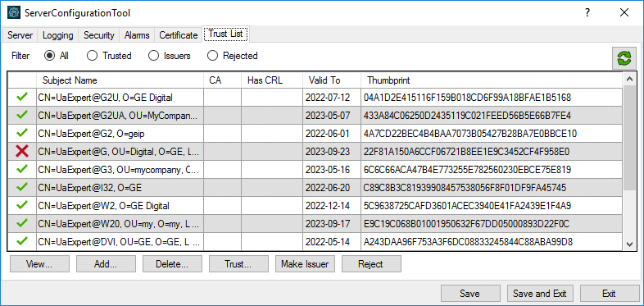Screen dimensions: 644x306
Task: Click the green checkmark for UaExpert@G3 row
Action: coord(22,169)
